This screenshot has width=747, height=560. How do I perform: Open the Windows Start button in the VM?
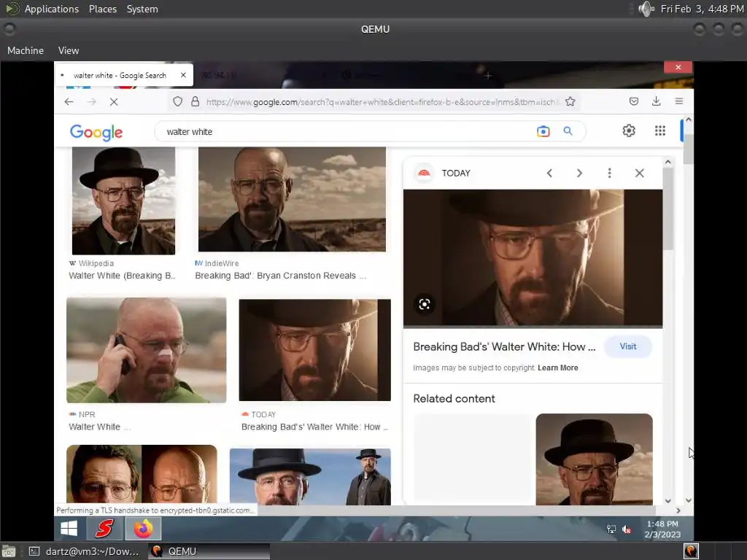pos(69,528)
